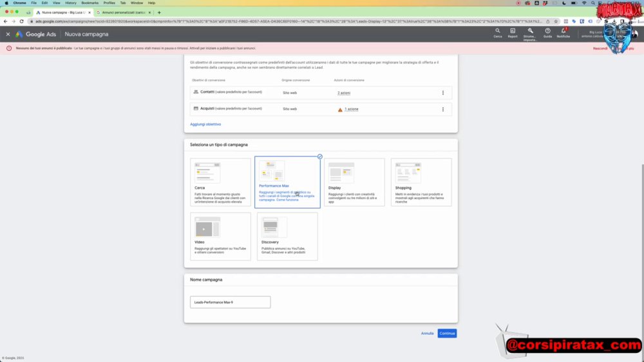The height and width of the screenshot is (362, 644).
Task: Click the Come funziona link in Performance Max
Action: click(x=287, y=200)
